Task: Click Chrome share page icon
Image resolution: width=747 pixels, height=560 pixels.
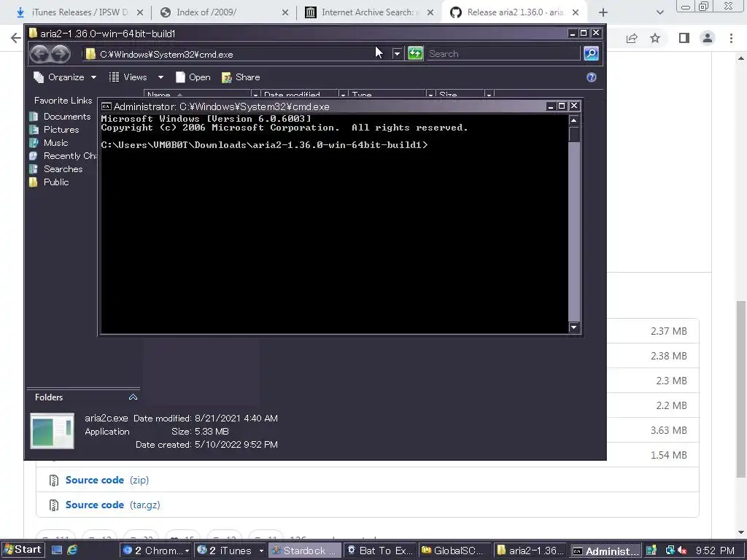Action: 632,38
